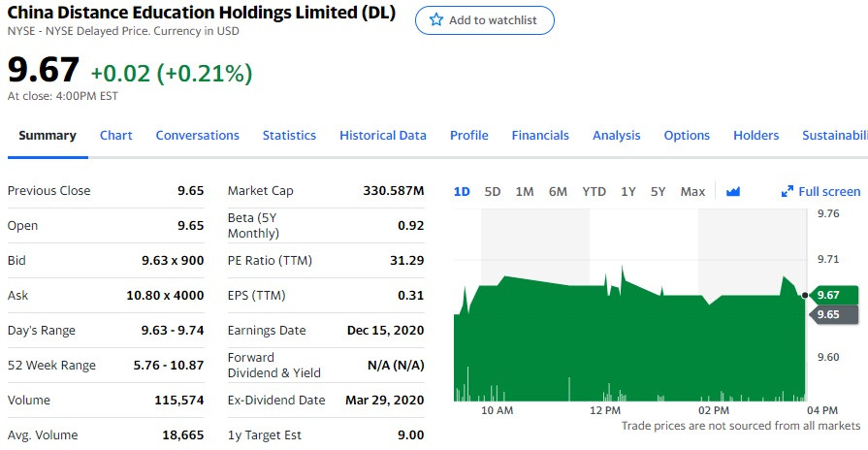Click the Earnings Date Dec 15, 2020

(385, 330)
